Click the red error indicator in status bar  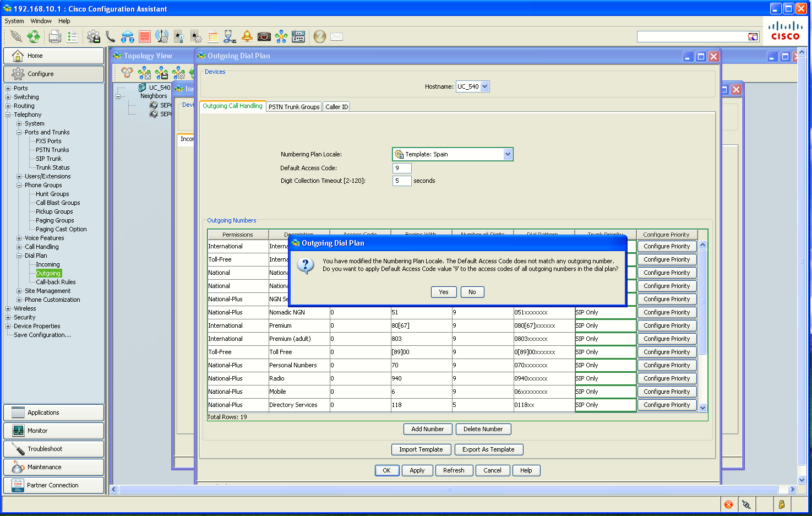click(728, 504)
